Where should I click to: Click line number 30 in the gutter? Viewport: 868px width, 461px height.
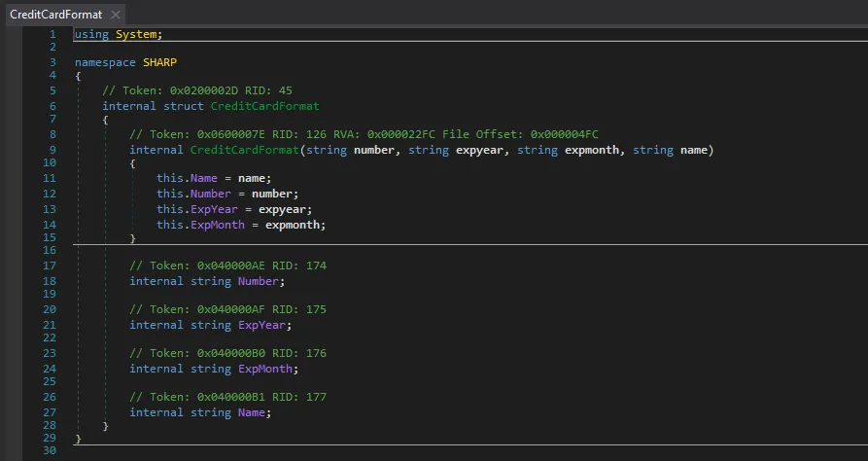[x=50, y=451]
